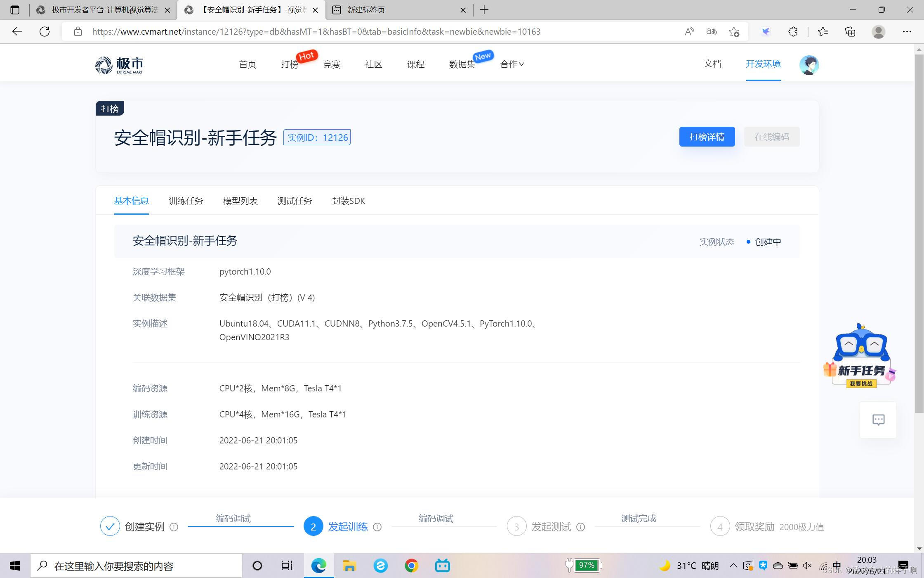
Task: Expand the 合作 dropdown menu
Action: [x=512, y=64]
